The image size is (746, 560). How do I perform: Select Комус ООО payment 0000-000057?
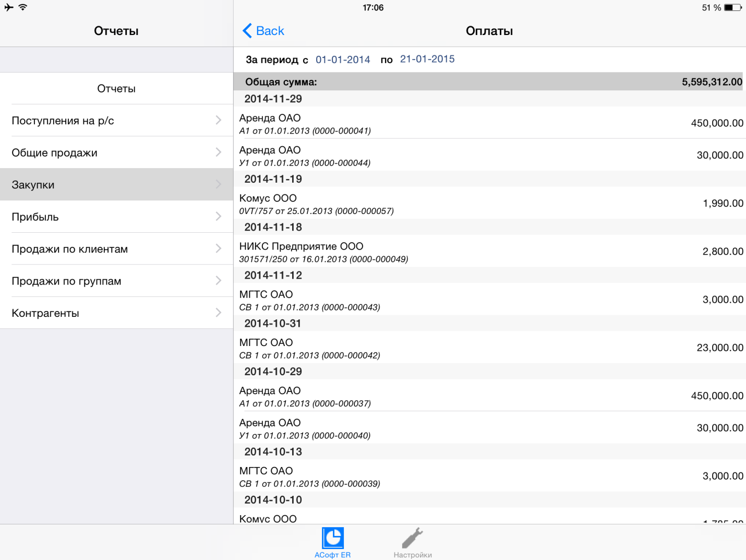(x=490, y=204)
